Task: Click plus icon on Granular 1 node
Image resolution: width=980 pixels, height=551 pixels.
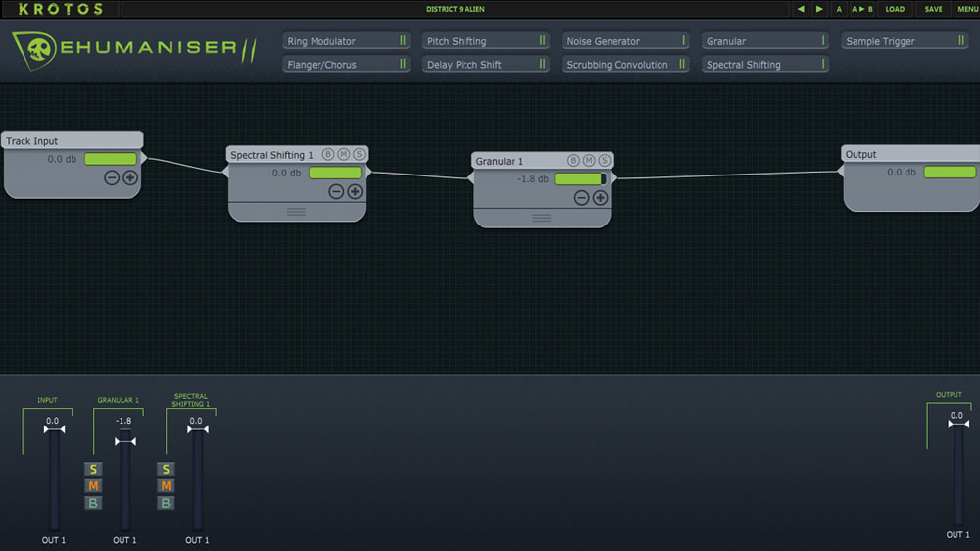Action: click(x=600, y=197)
